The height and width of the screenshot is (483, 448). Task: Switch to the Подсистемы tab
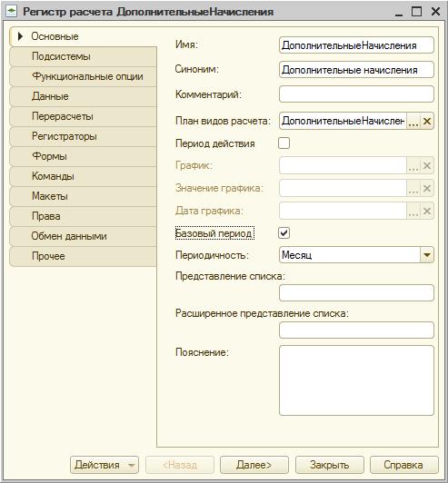pyautogui.click(x=84, y=56)
